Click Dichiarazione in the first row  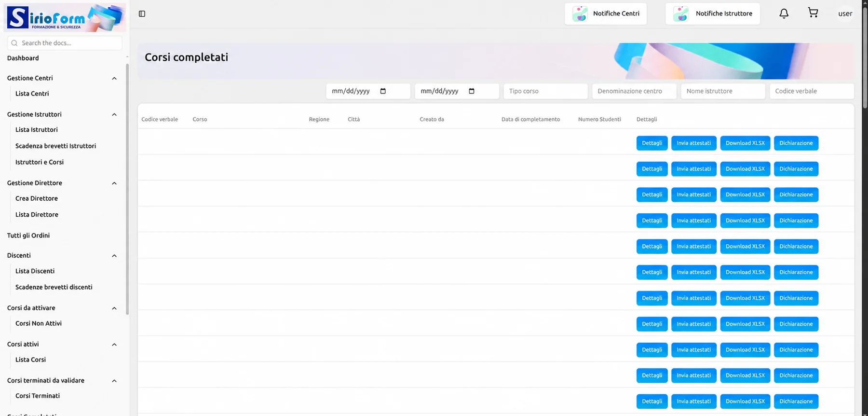tap(796, 143)
